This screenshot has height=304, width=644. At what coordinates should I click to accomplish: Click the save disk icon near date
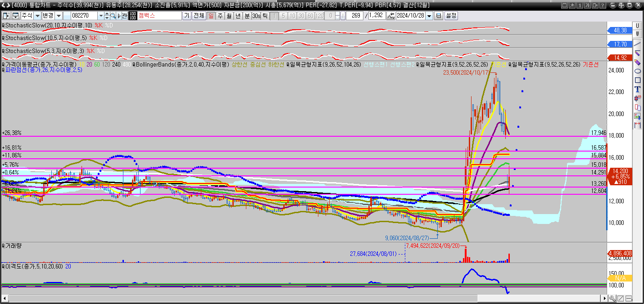(x=439, y=16)
